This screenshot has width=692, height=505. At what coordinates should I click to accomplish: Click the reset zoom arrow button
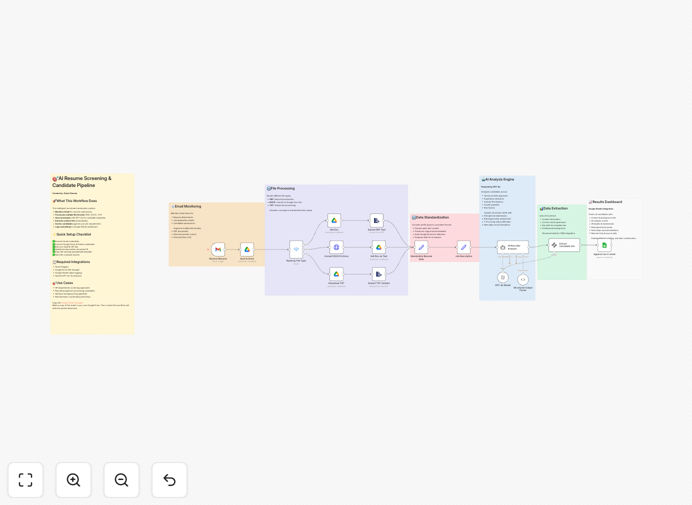click(x=169, y=480)
